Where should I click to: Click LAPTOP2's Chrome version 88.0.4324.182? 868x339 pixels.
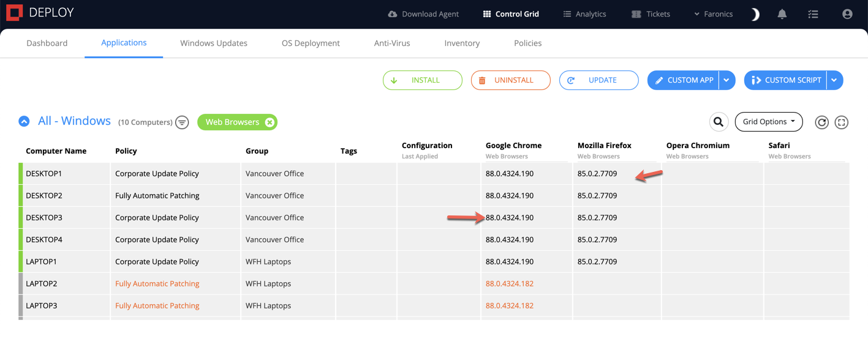click(510, 284)
